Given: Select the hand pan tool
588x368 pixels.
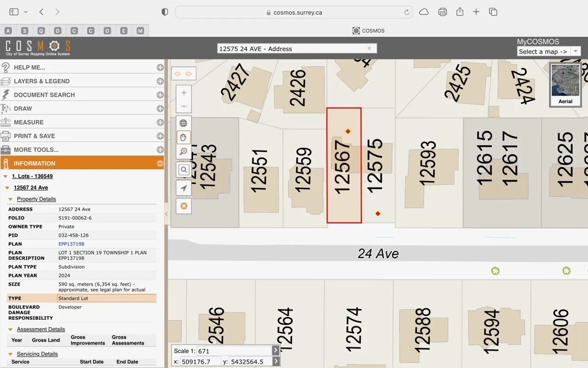Looking at the screenshot, I should tap(183, 137).
